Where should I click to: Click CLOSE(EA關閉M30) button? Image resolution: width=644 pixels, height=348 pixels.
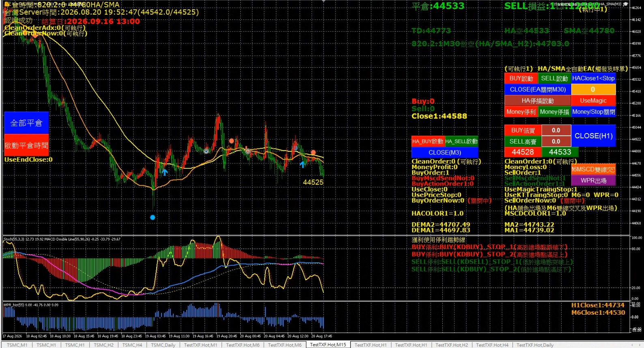538,89
